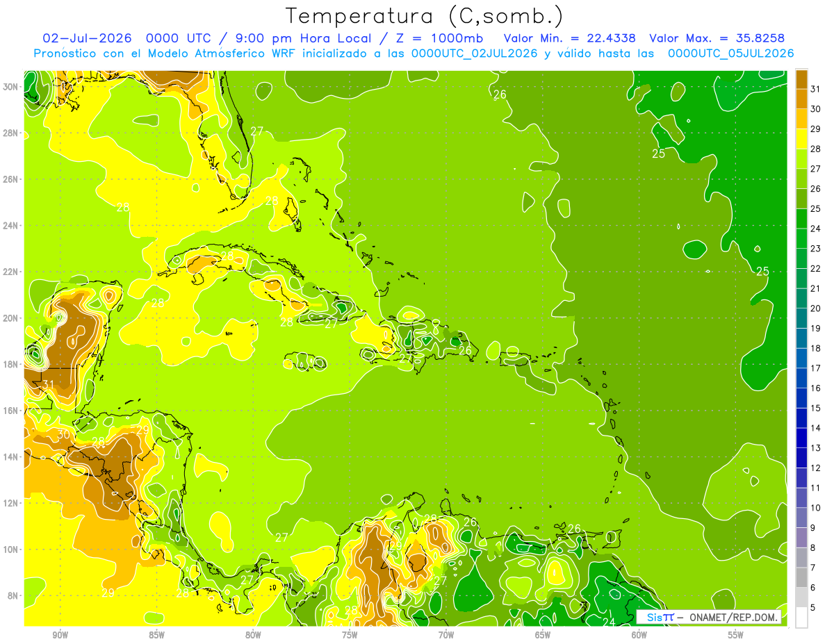Screen dimensions: 834x644
Task: Click the "0000UTC_02JUL2026" initialization time
Action: [475, 53]
